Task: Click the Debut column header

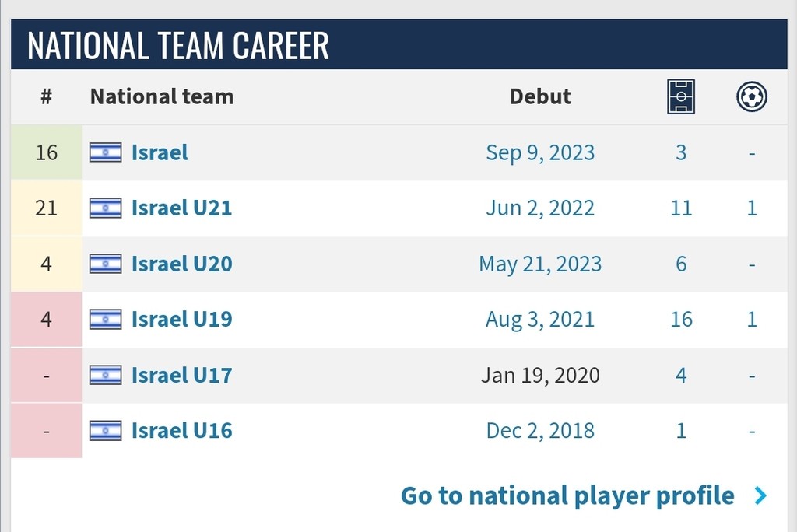Action: [x=540, y=96]
